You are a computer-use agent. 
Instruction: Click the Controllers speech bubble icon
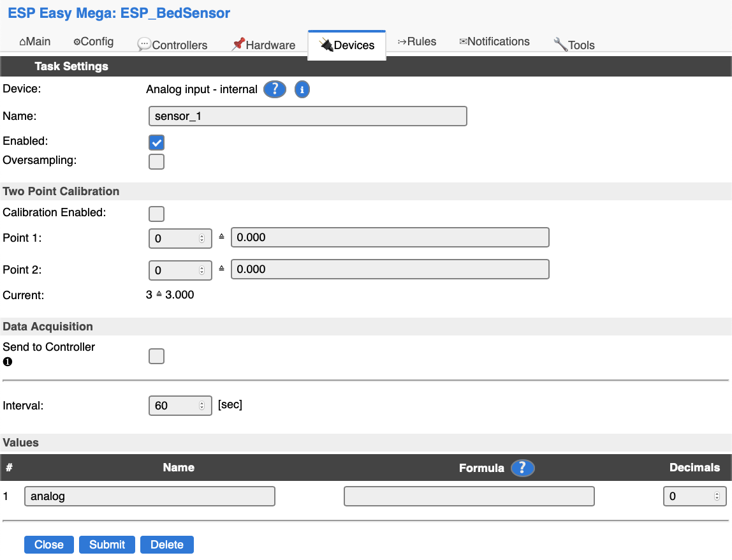tap(144, 45)
